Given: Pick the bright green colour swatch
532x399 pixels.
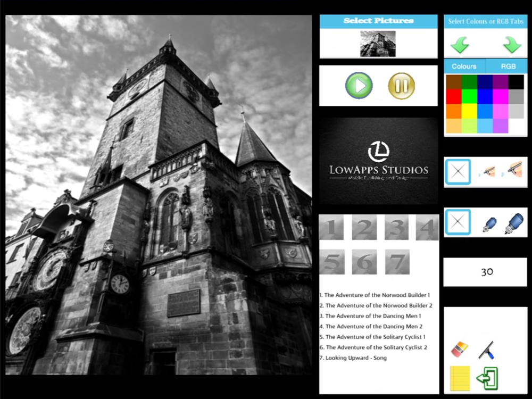Looking at the screenshot, I should pyautogui.click(x=469, y=97).
